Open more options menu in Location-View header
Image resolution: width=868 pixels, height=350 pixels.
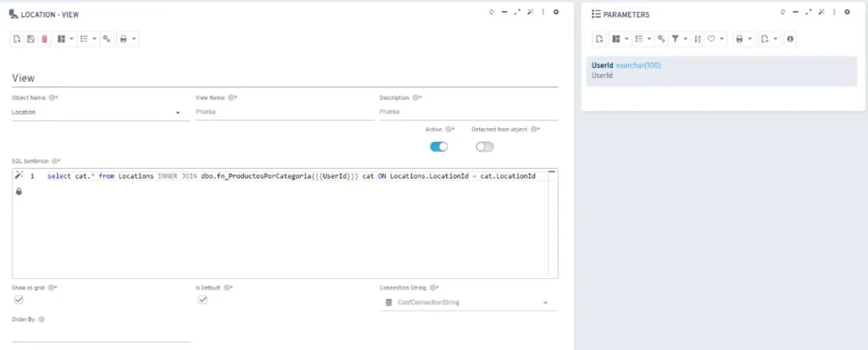coord(543,12)
